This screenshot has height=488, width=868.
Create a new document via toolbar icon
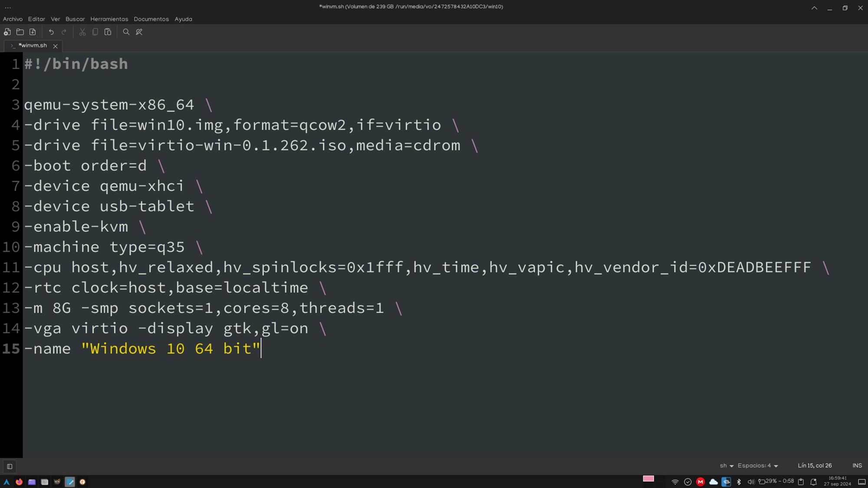(x=7, y=32)
